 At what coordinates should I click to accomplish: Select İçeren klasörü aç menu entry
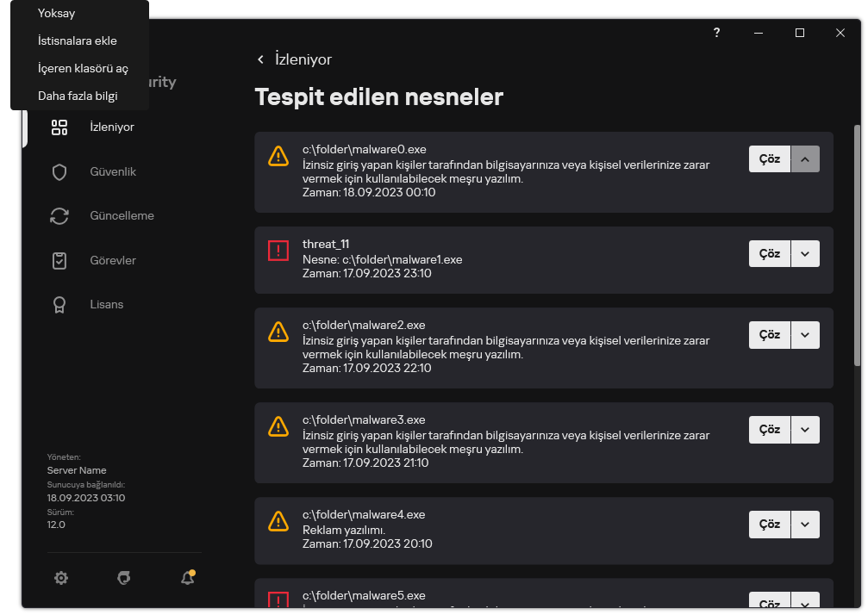tap(83, 68)
